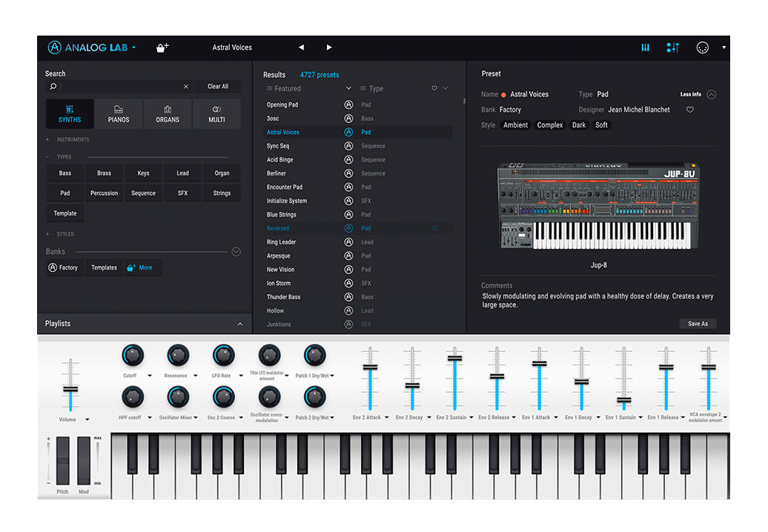Clear the search field with X

(x=186, y=87)
